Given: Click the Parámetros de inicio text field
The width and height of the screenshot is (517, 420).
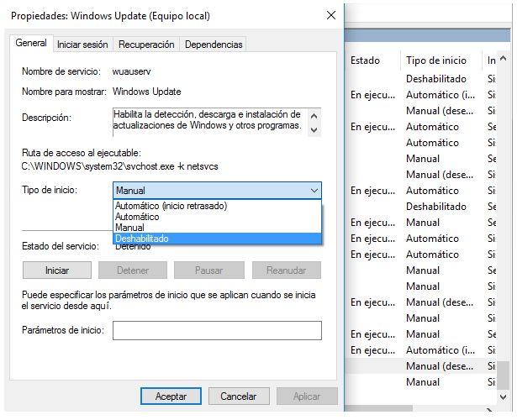Looking at the screenshot, I should point(217,331).
